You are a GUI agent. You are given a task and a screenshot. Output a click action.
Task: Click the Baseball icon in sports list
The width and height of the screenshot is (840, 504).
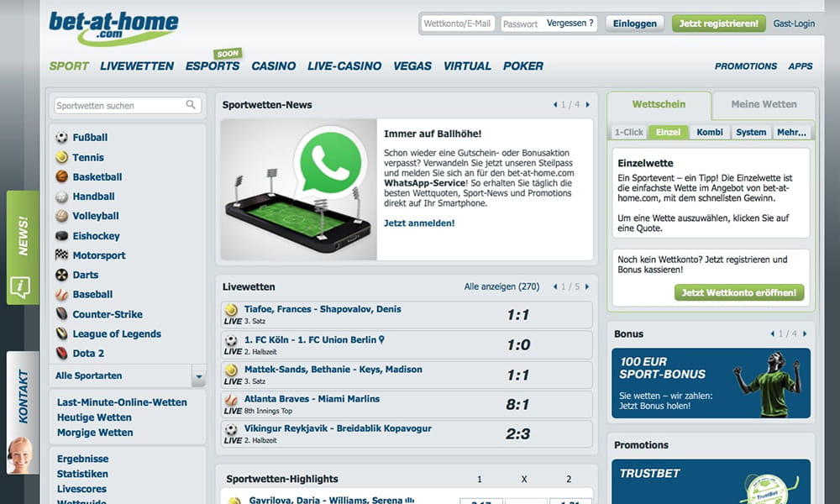[x=61, y=295]
